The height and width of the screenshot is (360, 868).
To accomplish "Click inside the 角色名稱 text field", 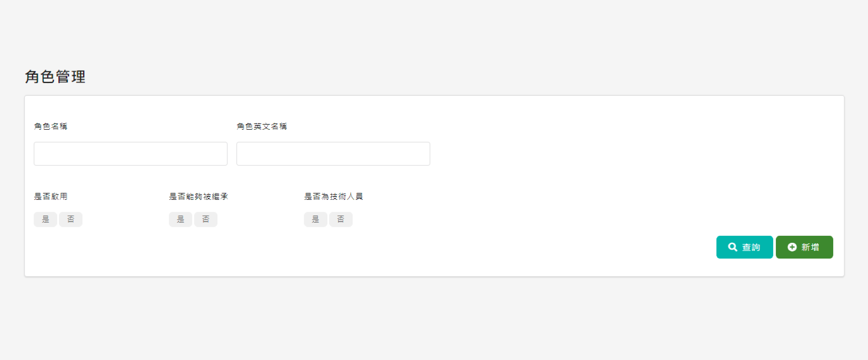I will (130, 154).
